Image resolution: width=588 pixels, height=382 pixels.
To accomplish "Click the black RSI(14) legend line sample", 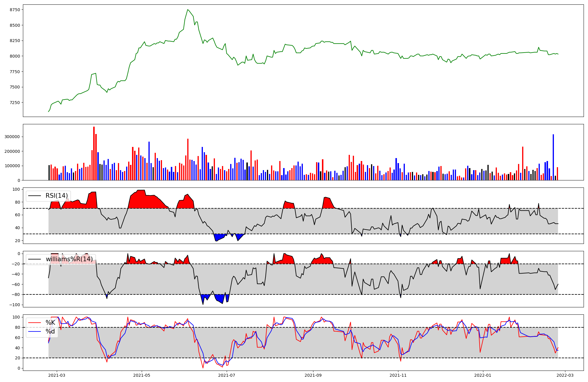I will click(x=34, y=196).
